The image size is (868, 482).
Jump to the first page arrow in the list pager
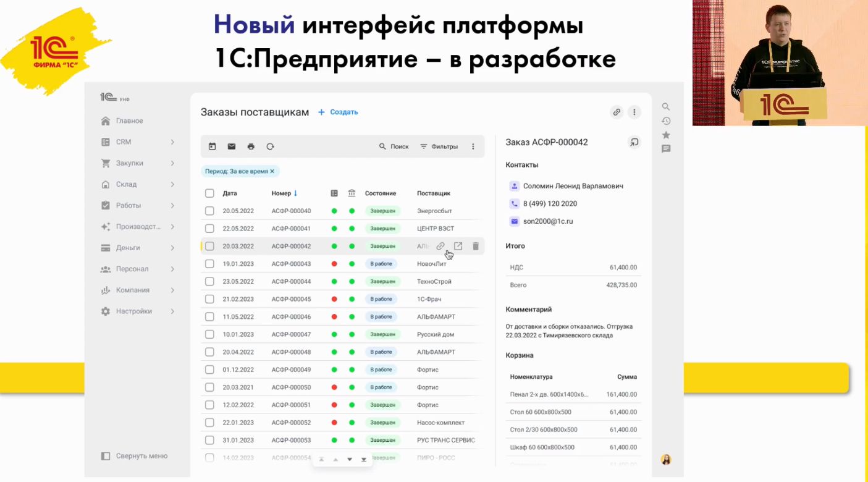(321, 459)
